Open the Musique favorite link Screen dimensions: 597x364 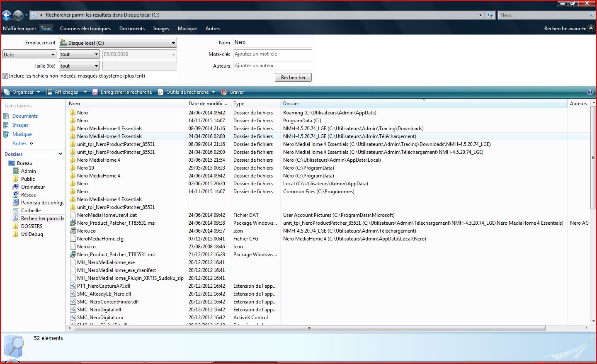(22, 134)
